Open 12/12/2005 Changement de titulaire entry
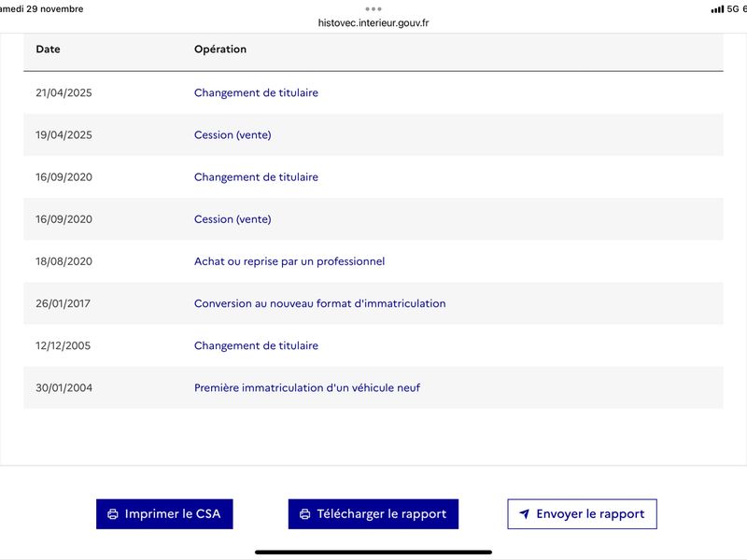 click(256, 345)
